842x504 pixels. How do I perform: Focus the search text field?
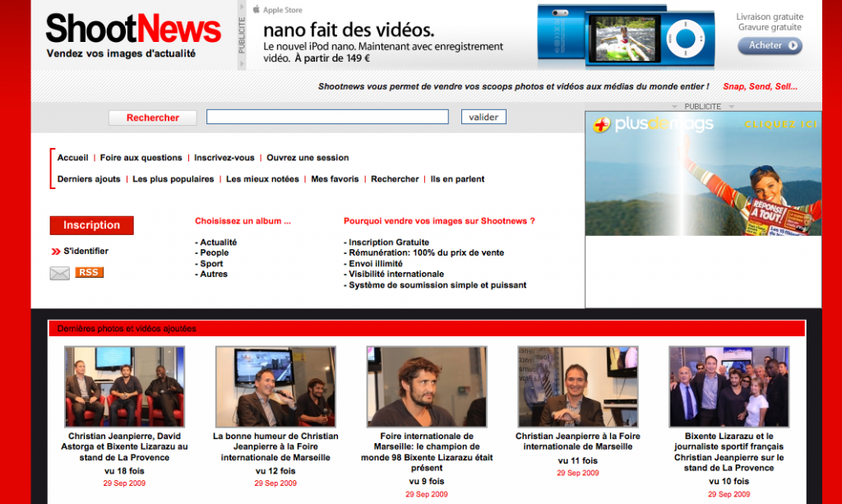[x=327, y=117]
